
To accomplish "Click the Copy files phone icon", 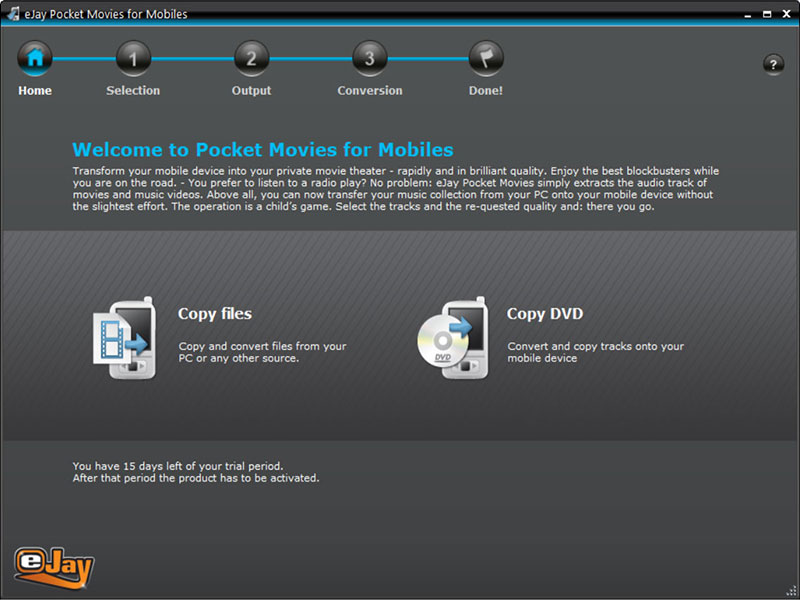I will pyautogui.click(x=124, y=338).
